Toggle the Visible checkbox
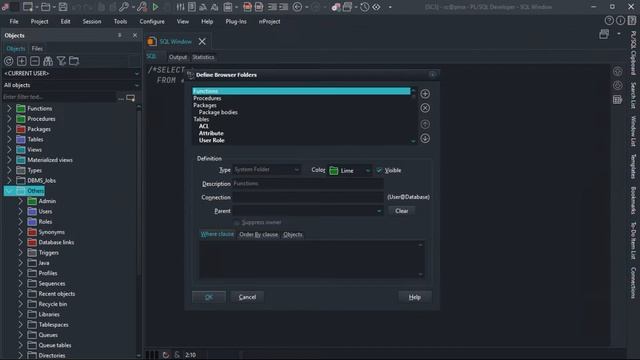The height and width of the screenshot is (360, 640). [379, 170]
